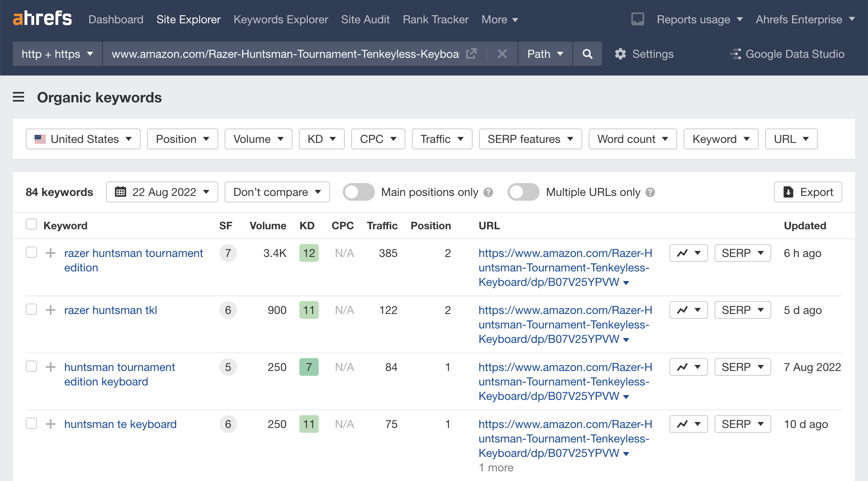
Task: Toggle Main positions only switch
Action: [358, 192]
